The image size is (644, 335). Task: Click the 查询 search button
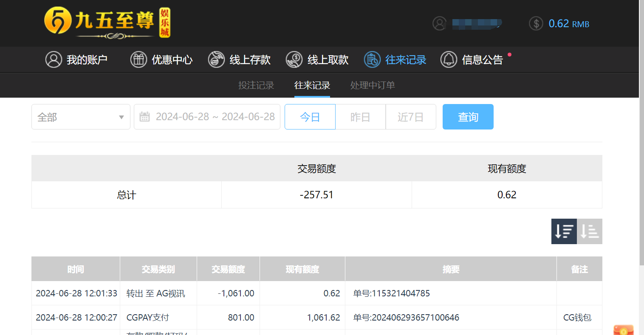pyautogui.click(x=468, y=116)
